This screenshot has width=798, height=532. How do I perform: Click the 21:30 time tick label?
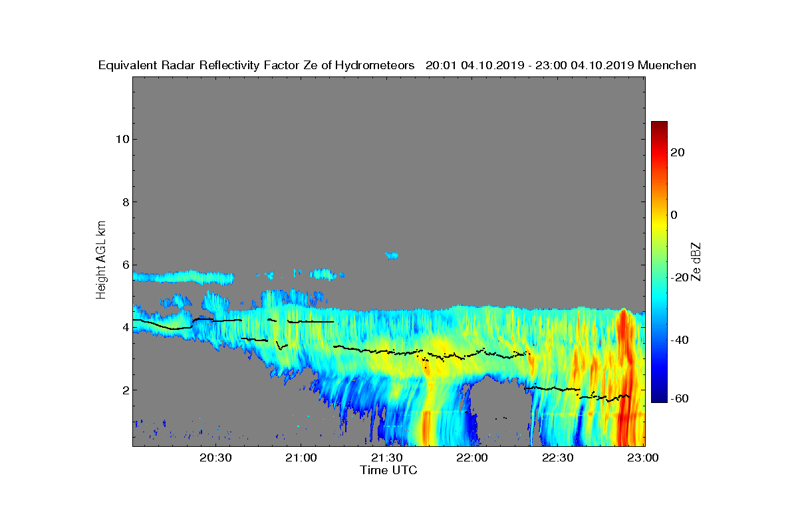(x=386, y=458)
